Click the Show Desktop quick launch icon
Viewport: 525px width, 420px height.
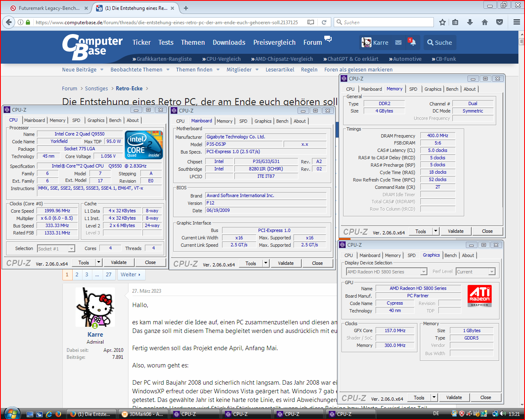30,414
